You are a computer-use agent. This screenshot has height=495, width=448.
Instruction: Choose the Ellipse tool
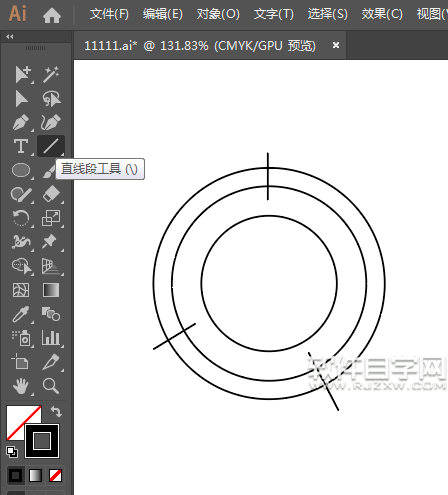coord(21,170)
